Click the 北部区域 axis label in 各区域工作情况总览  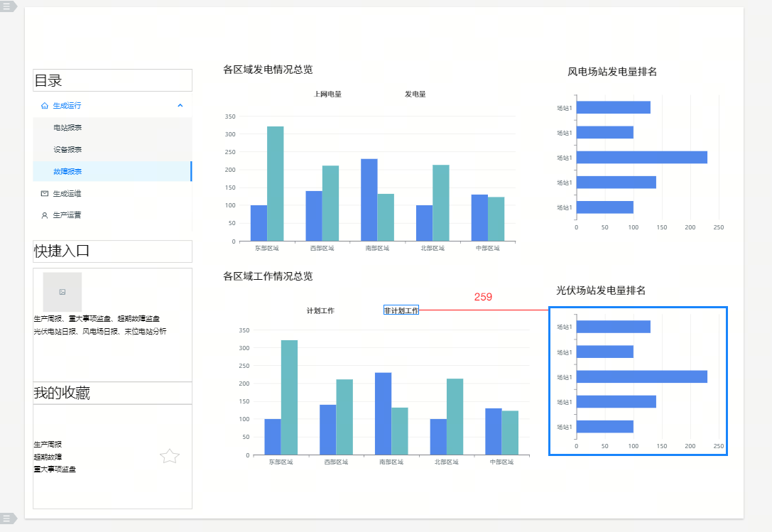click(x=447, y=462)
